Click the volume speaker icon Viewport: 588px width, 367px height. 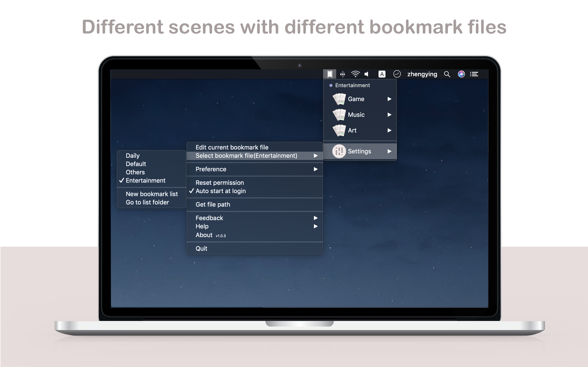coord(367,74)
